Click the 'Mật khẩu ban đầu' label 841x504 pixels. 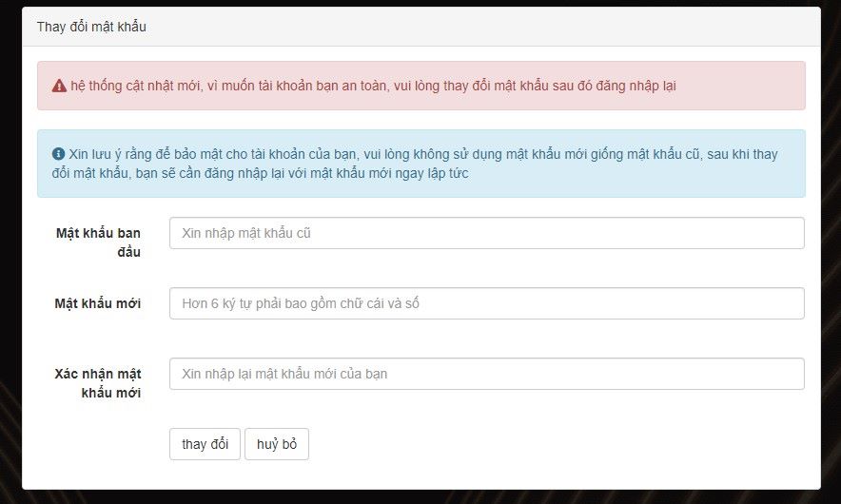pos(98,242)
